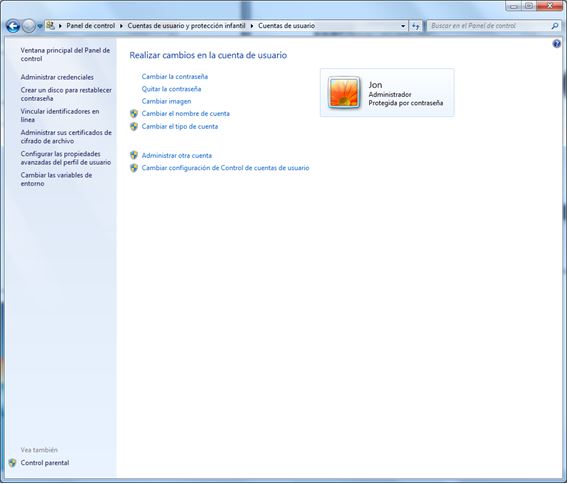Click Administrar credenciales in sidebar
Viewport: 568px width, 484px height.
point(57,77)
